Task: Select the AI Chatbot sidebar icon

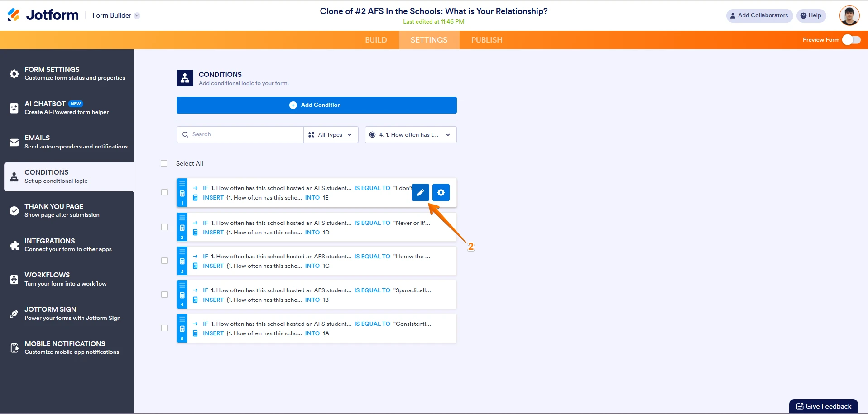Action: point(14,108)
